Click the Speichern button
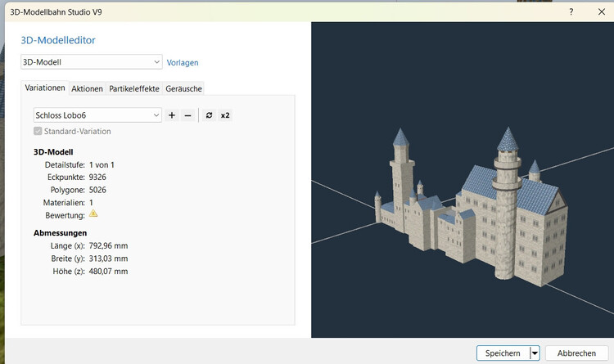 [x=503, y=353]
